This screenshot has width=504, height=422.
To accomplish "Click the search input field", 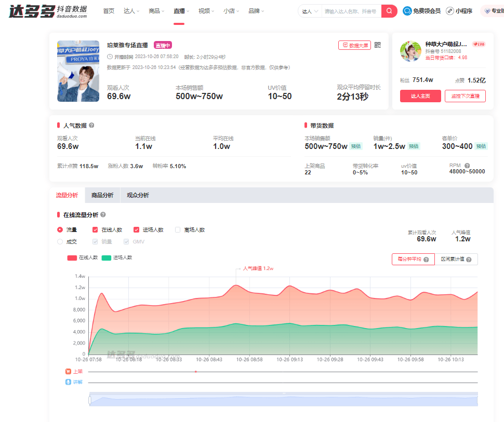I will [351, 11].
